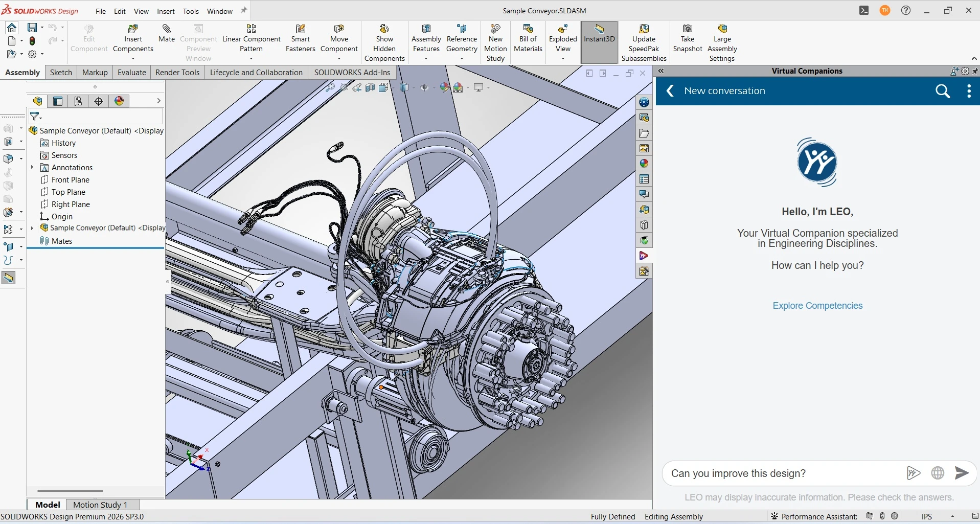Switch to the Sketch tab
The image size is (980, 524).
pyautogui.click(x=61, y=73)
